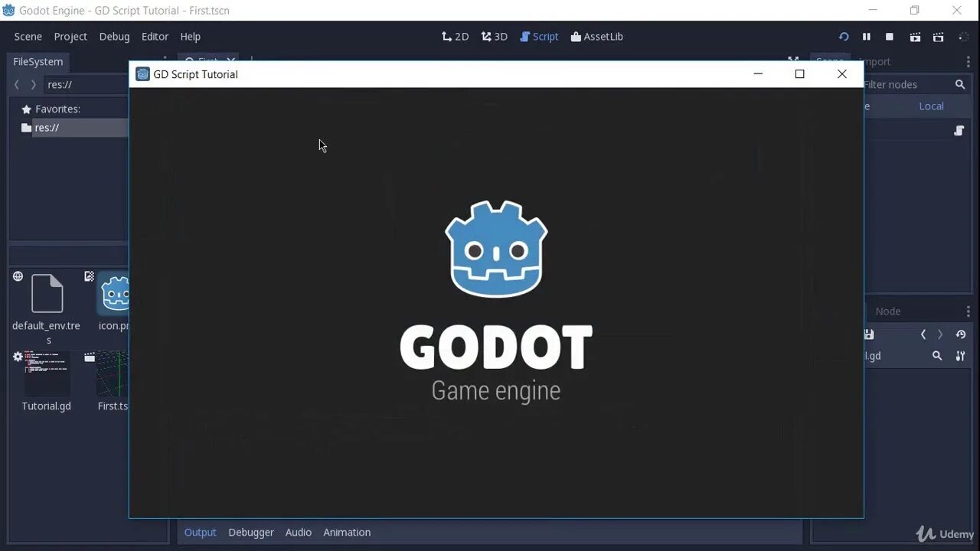The height and width of the screenshot is (551, 980).
Task: Minimize the GD Script Tutorial game window
Action: click(x=758, y=74)
